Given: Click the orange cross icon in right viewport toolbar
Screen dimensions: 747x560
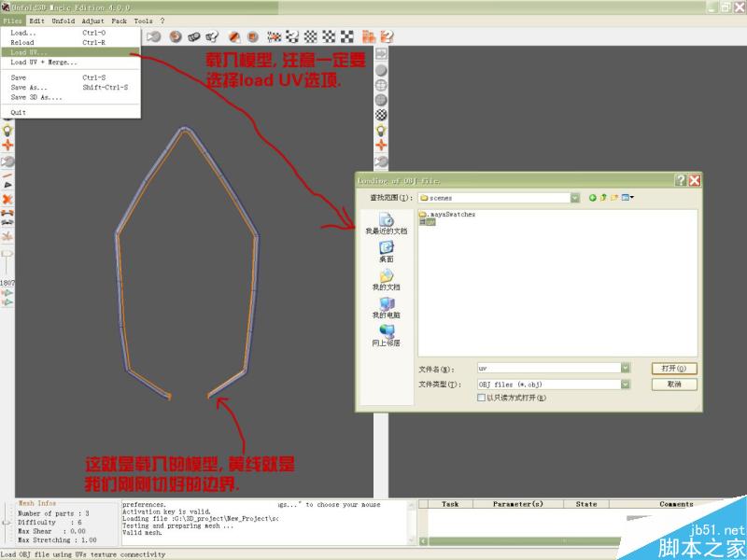Looking at the screenshot, I should tap(381, 146).
